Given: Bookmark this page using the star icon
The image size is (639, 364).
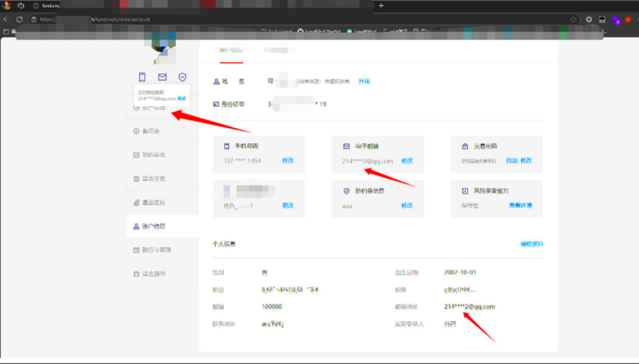Looking at the screenshot, I should 573,19.
